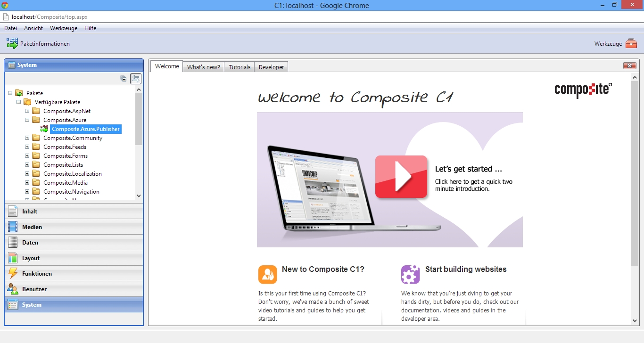644x343 pixels.
Task: Switch to the Tutorials tab
Action: click(x=239, y=67)
